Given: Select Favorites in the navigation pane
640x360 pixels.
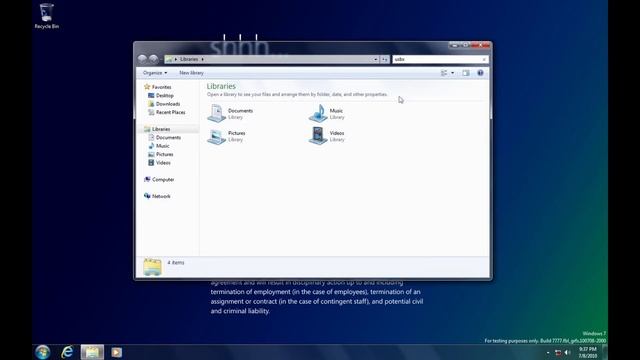Looking at the screenshot, I should click(x=158, y=87).
